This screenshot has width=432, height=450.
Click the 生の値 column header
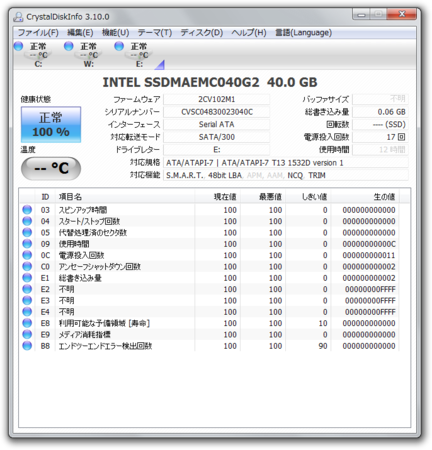click(365, 197)
